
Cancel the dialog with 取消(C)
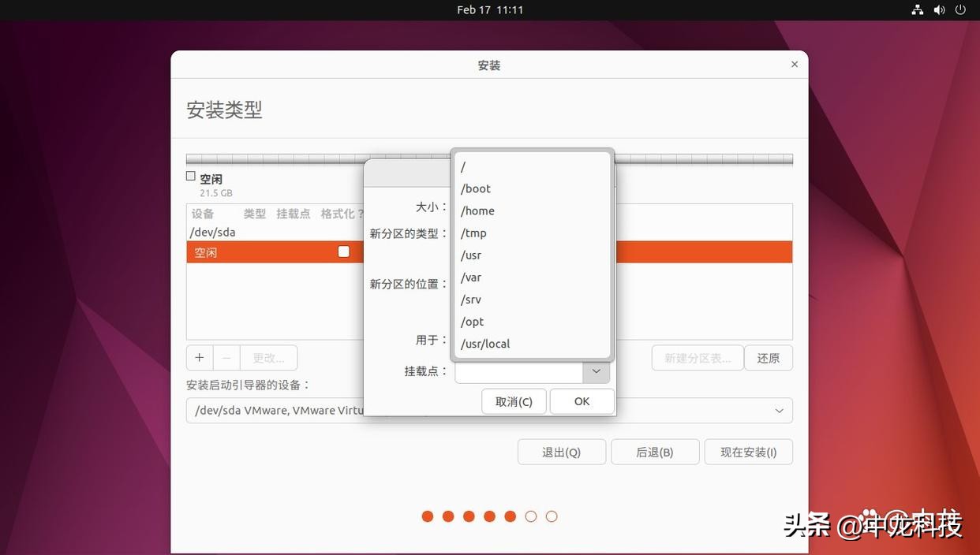(x=513, y=401)
